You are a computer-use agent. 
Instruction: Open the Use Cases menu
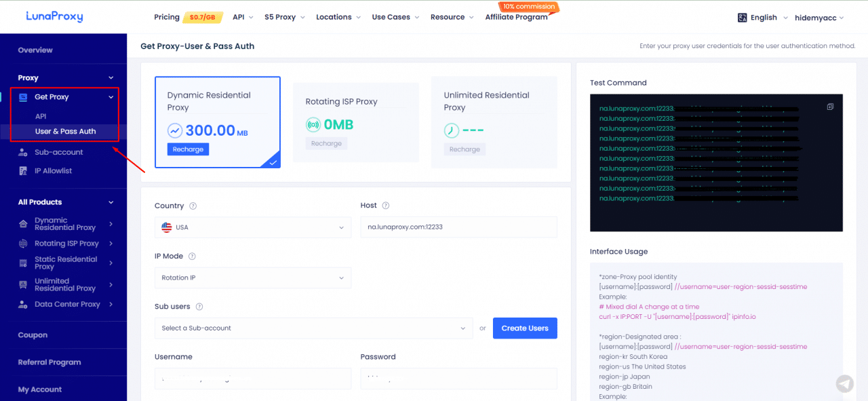(x=395, y=17)
